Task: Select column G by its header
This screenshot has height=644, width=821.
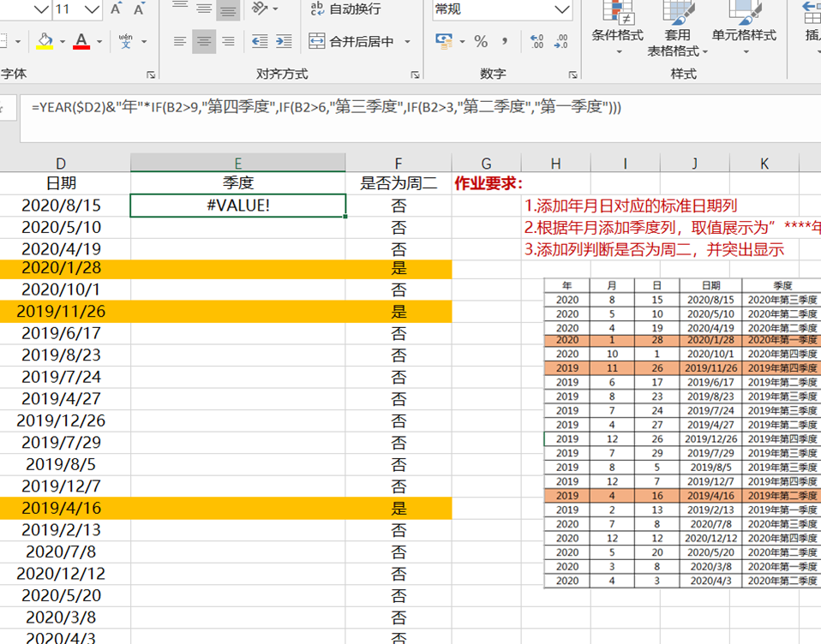Action: tap(487, 164)
